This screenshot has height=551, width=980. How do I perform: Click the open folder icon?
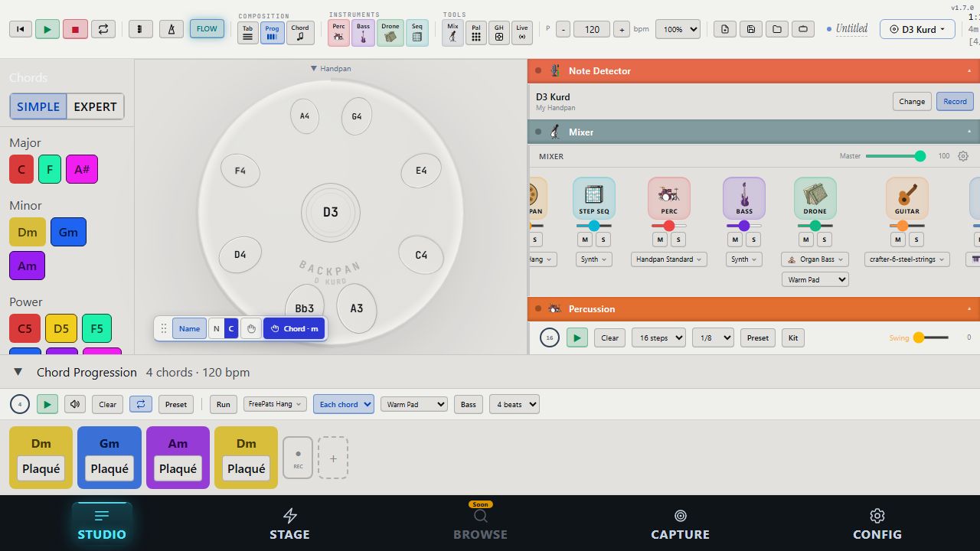pos(777,29)
